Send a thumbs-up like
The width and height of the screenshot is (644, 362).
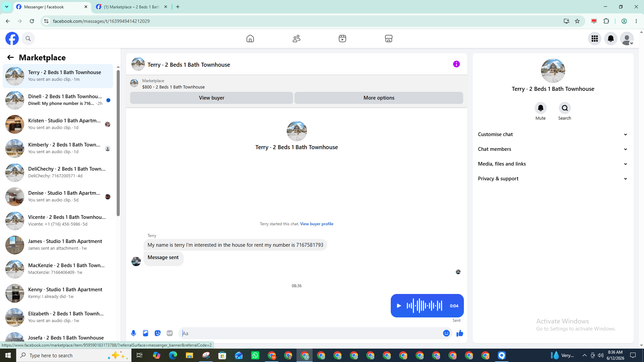[460, 333]
